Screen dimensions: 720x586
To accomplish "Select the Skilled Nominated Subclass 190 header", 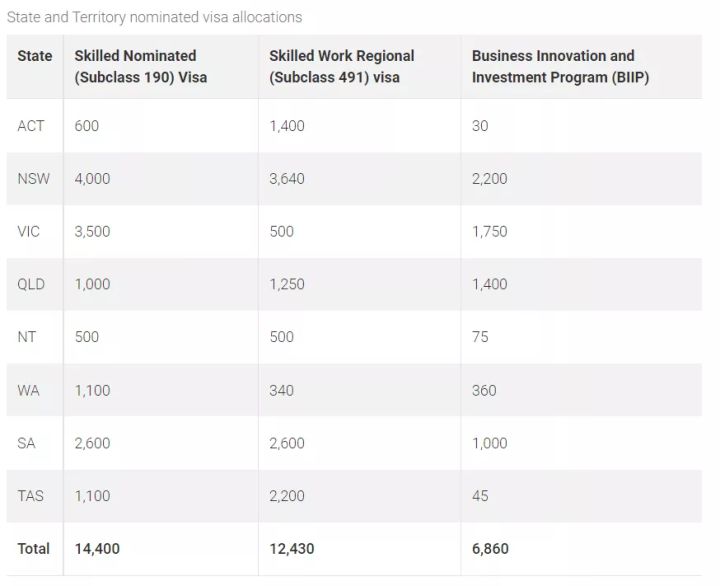I will 141,67.
